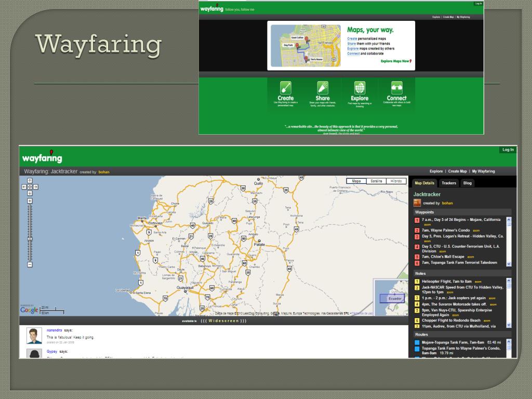This screenshot has width=532, height=399.
Task: Pan the Jacktracker map down
Action: click(30, 193)
